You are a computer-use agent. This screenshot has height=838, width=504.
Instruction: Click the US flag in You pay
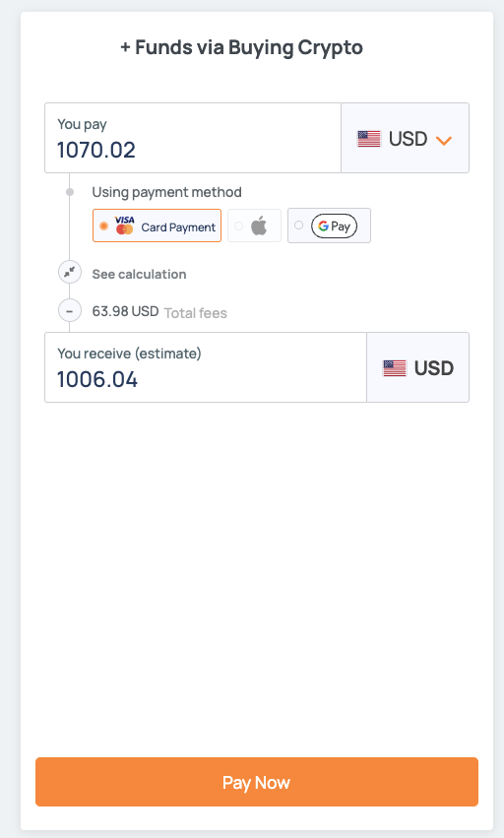click(x=369, y=139)
